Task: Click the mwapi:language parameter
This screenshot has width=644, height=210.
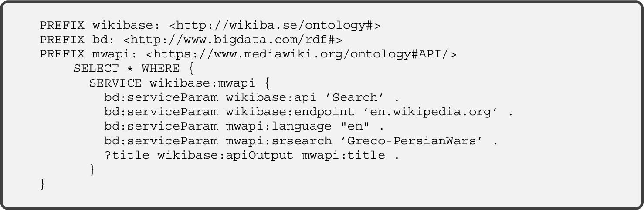Action: coord(278,127)
